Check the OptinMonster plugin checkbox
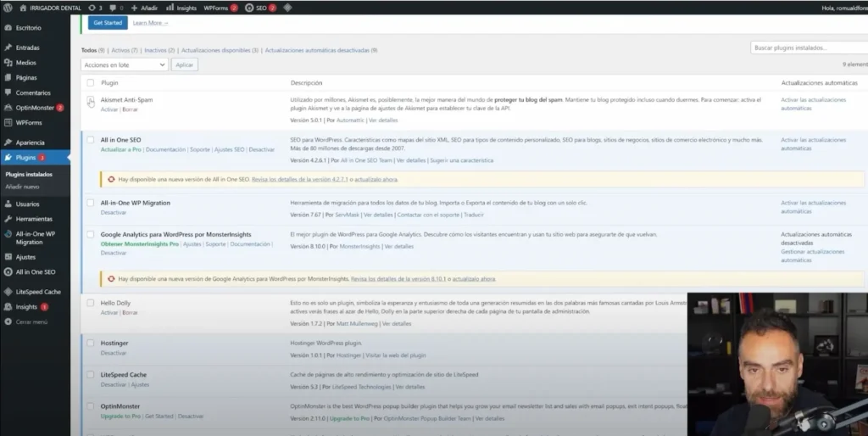 click(x=90, y=406)
